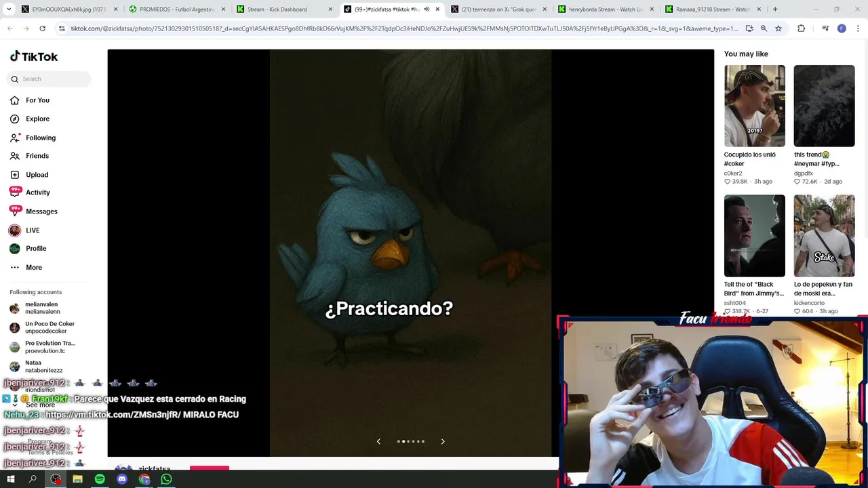
Task: Open the Activity notifications
Action: (38, 192)
